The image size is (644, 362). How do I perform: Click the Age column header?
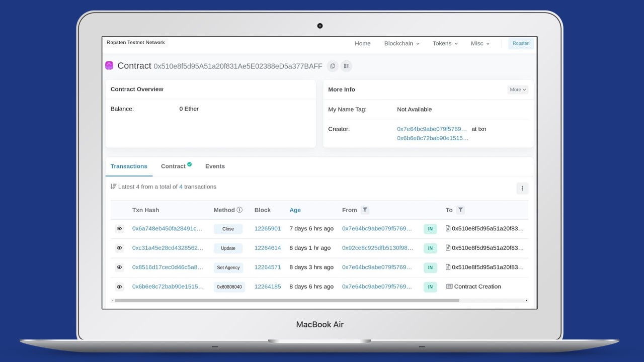[295, 210]
